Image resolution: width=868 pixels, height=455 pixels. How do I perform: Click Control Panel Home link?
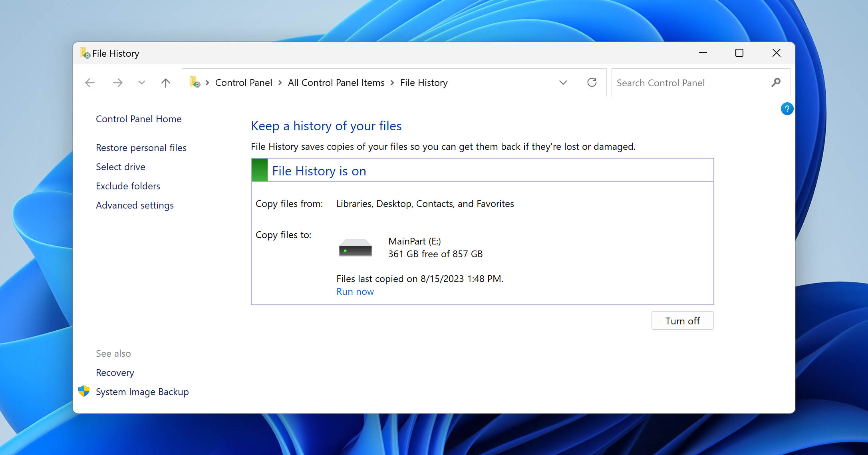point(138,118)
